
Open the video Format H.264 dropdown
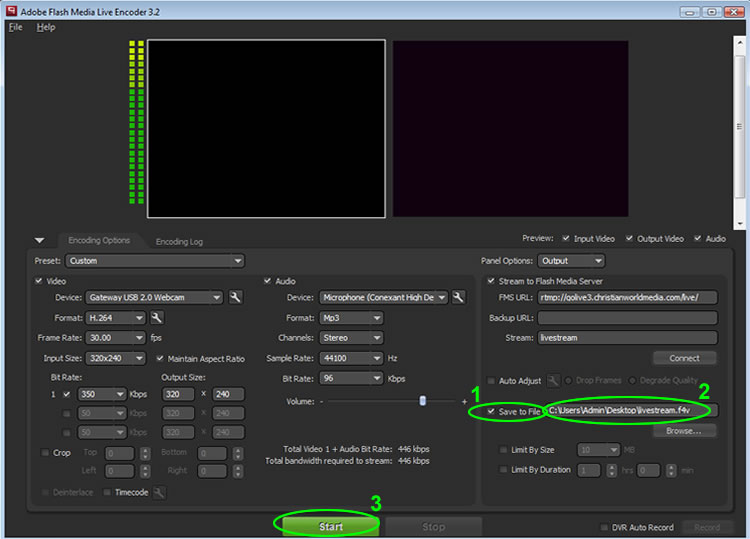(x=115, y=318)
